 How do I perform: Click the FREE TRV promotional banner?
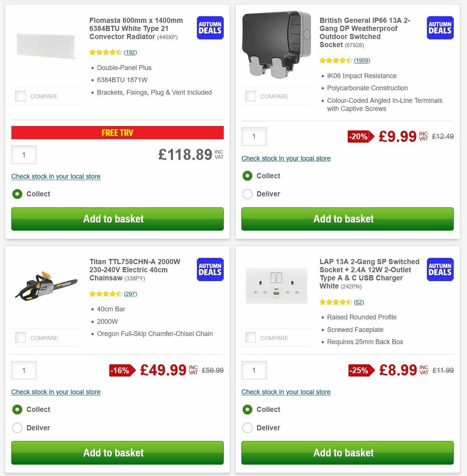117,132
